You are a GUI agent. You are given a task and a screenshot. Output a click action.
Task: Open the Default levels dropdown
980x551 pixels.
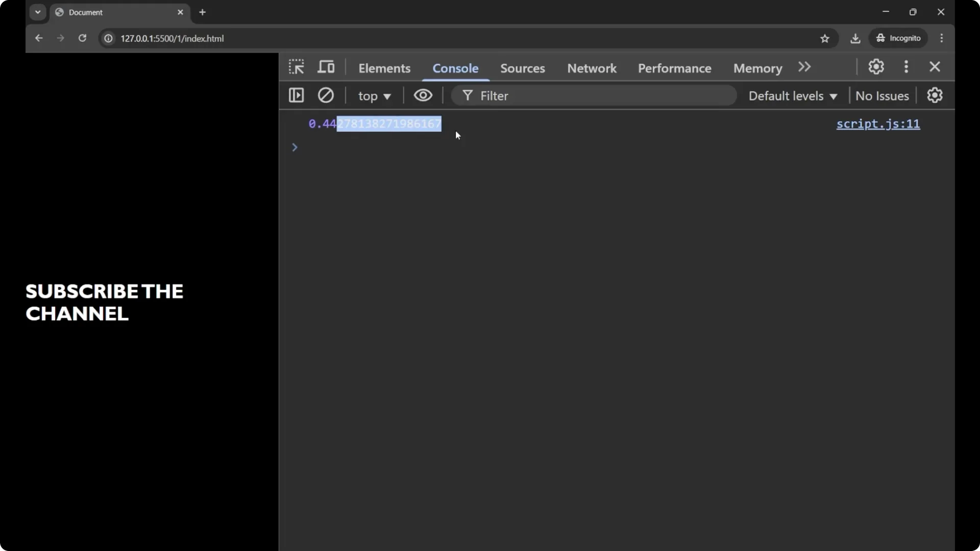click(x=793, y=96)
